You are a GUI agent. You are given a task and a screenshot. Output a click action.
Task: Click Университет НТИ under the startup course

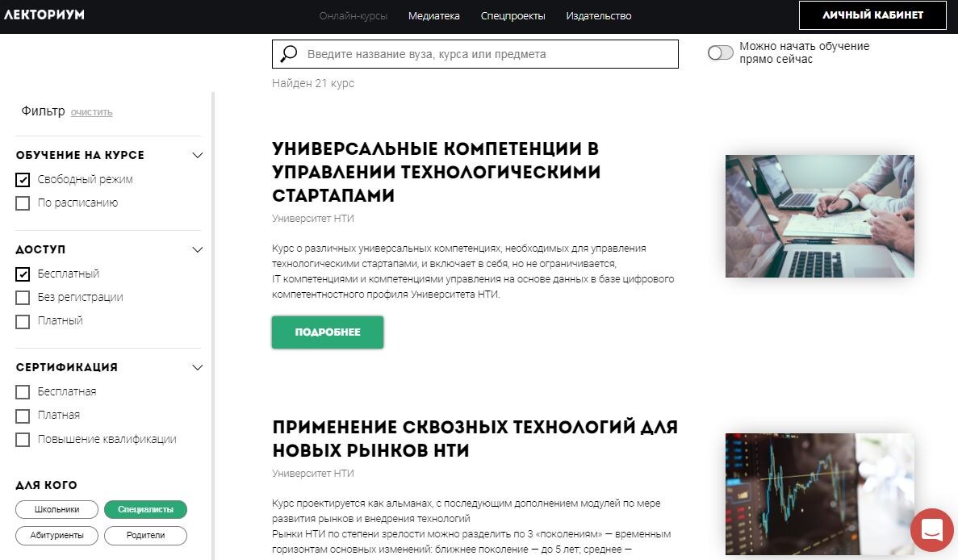tap(313, 219)
